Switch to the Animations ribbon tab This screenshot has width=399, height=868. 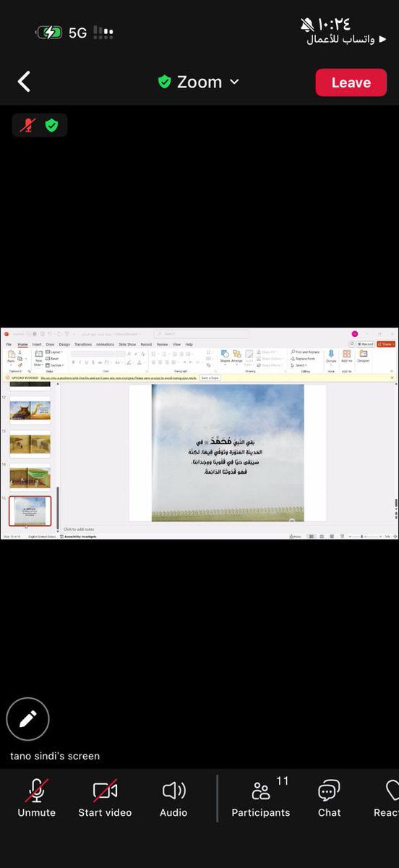pyautogui.click(x=105, y=344)
